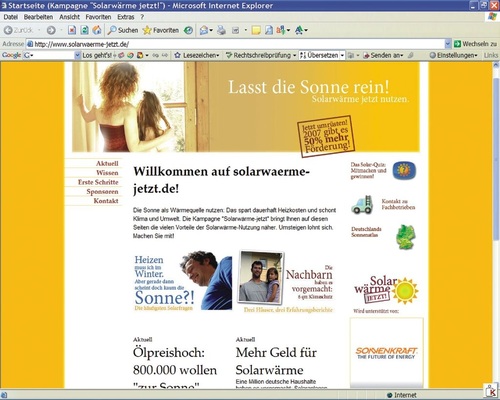The image size is (500, 400).
Task: Open the Ölpreishoch news headline
Action: coord(175,367)
